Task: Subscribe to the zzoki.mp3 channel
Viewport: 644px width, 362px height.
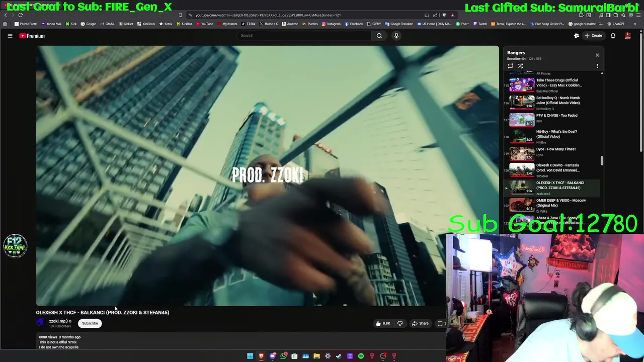Action: [90, 323]
